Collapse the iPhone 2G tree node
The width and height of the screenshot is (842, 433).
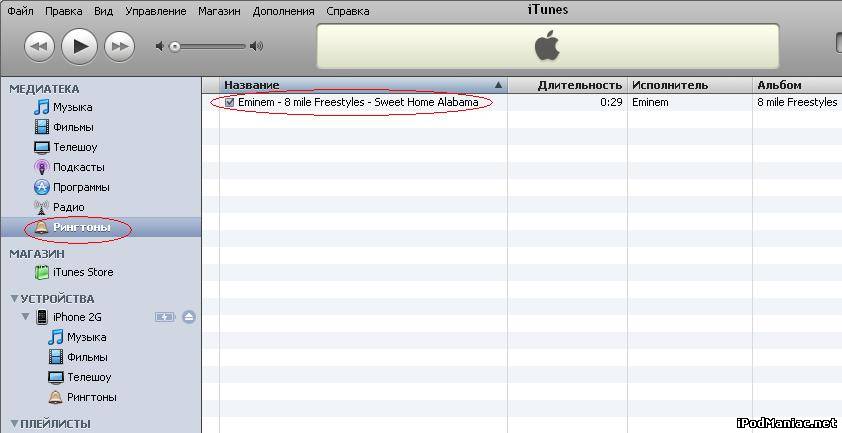[x=25, y=316]
